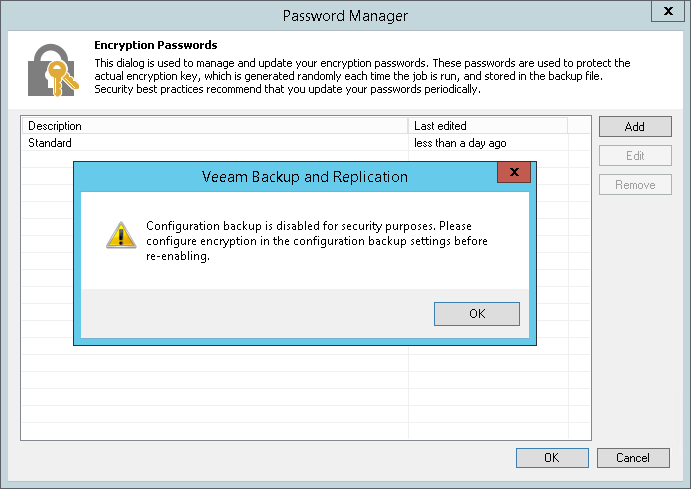691x489 pixels.
Task: Click the blank header area right of Last edited
Action: tap(579, 126)
